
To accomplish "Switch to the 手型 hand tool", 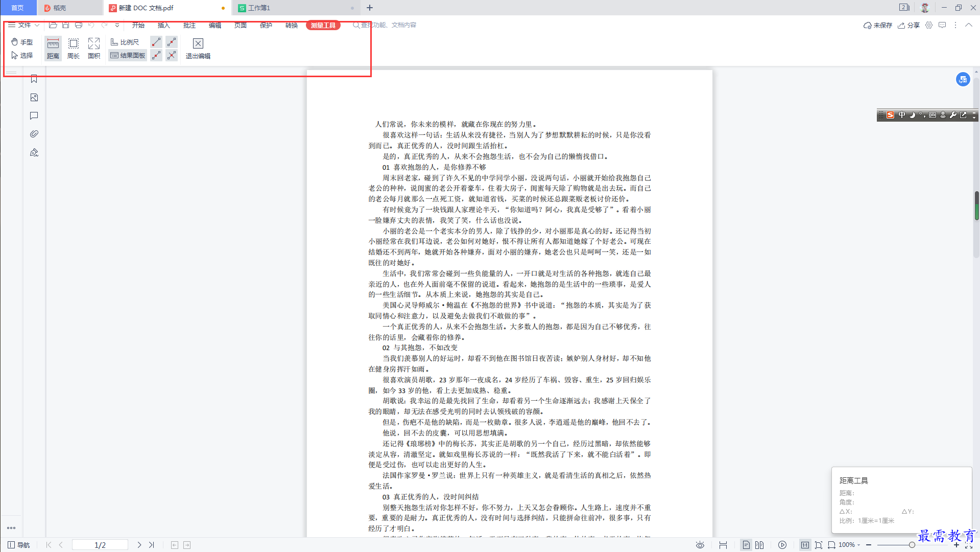I will (x=22, y=42).
